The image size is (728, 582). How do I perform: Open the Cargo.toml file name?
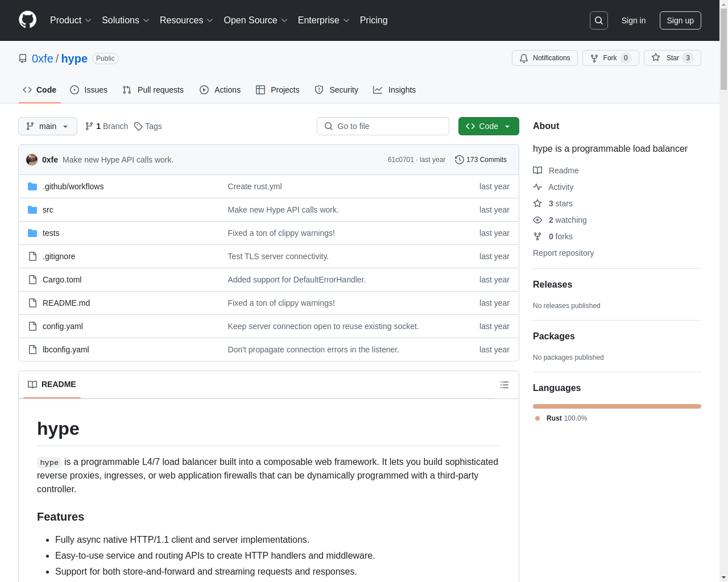click(62, 280)
